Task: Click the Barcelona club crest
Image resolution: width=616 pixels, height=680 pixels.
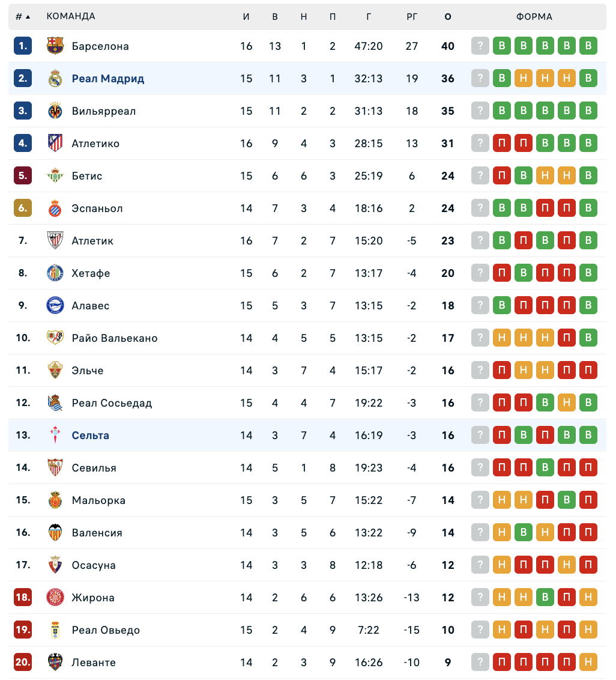Action: tap(55, 46)
